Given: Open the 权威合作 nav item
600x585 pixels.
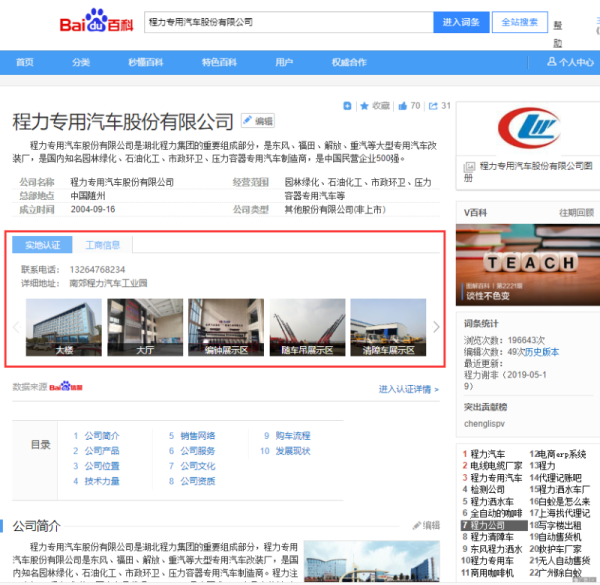Looking at the screenshot, I should click(x=349, y=62).
